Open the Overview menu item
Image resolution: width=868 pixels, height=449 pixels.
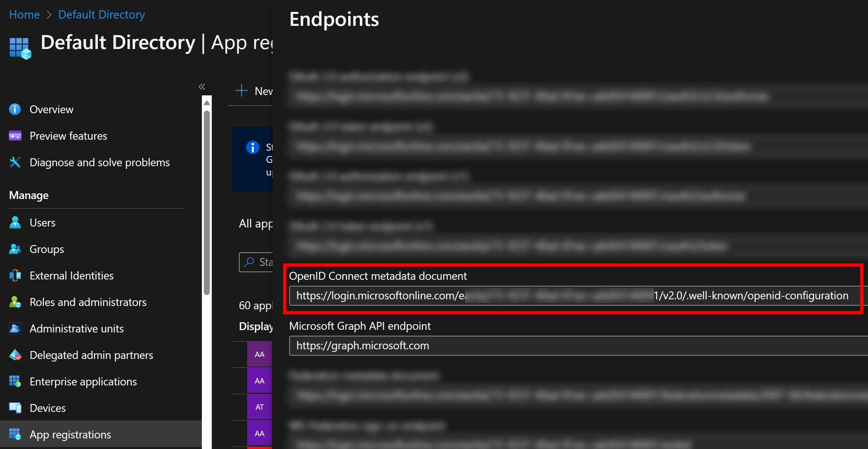51,109
